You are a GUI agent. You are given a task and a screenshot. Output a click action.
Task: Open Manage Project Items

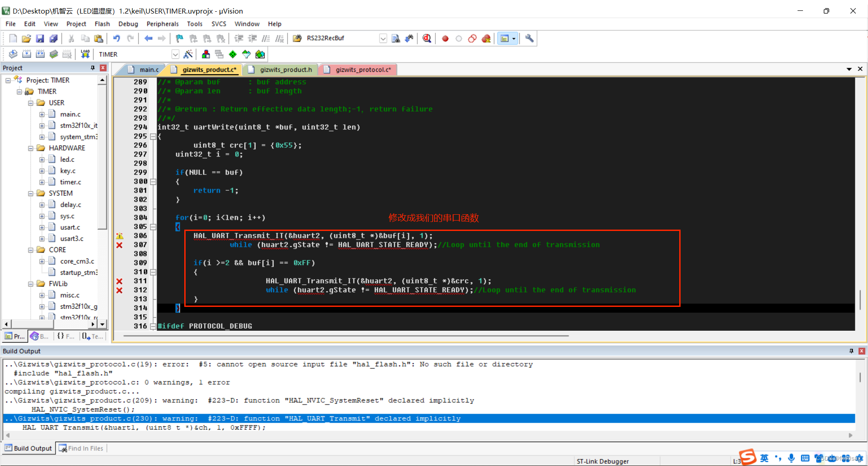206,54
